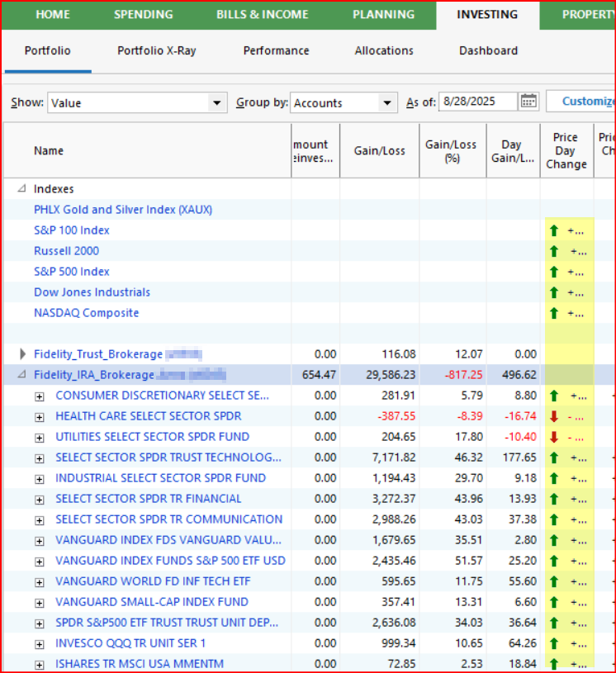Go to the HOME tab
Screen dimensions: 616x673
pos(53,15)
